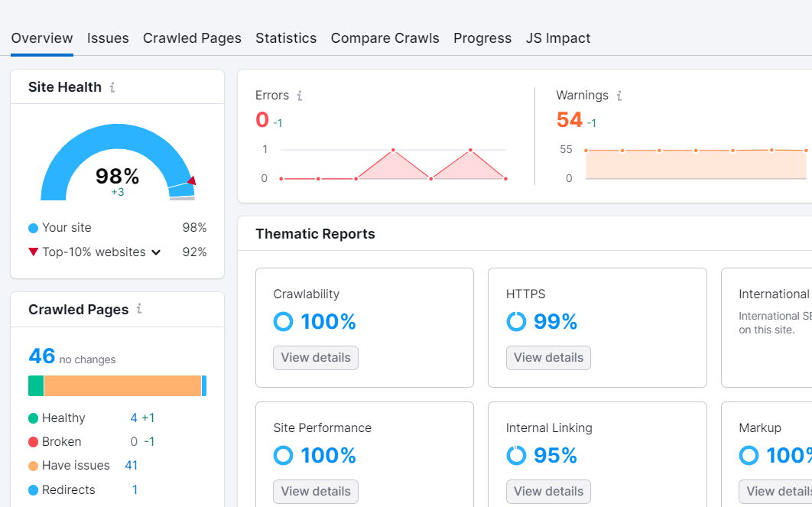This screenshot has height=507, width=812.
Task: Click the Errors info icon
Action: point(300,96)
